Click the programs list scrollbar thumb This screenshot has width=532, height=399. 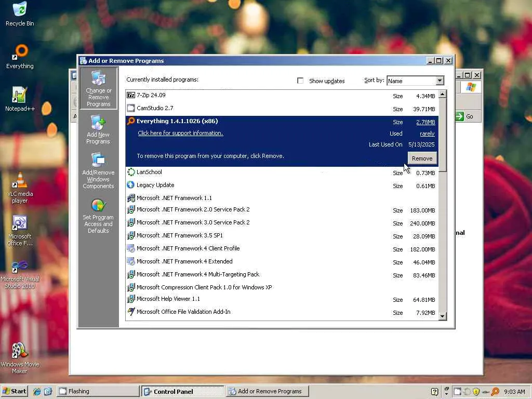coord(442,135)
